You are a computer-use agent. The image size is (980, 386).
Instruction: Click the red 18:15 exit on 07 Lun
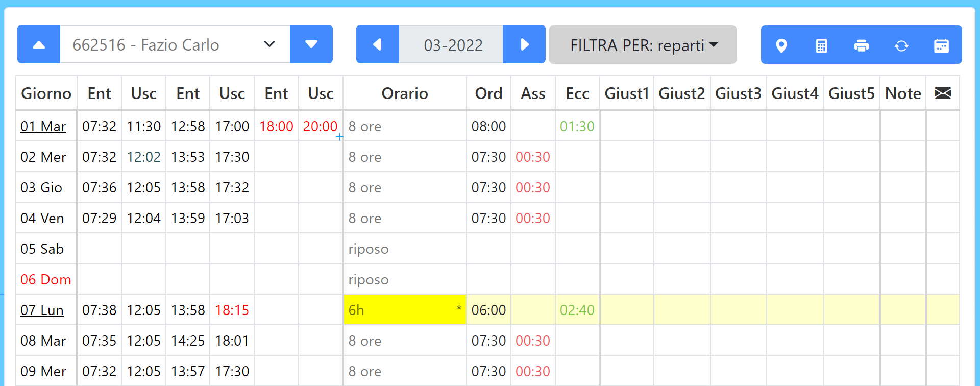(x=232, y=310)
